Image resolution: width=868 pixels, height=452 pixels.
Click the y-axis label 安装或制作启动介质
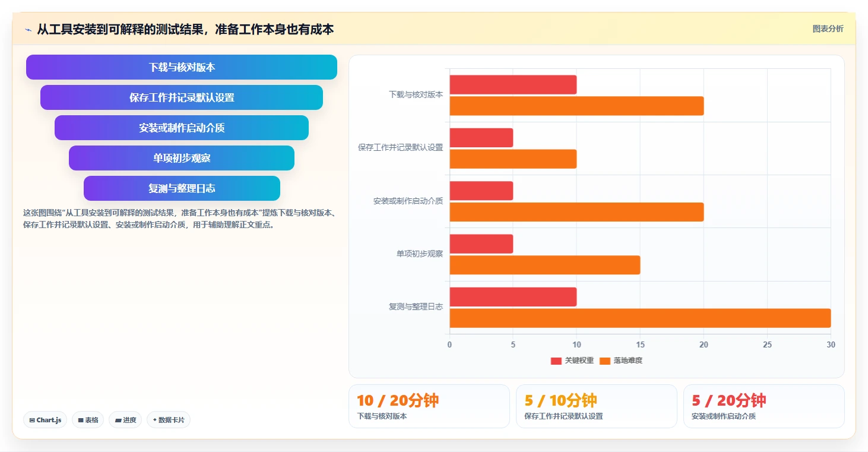tap(408, 201)
